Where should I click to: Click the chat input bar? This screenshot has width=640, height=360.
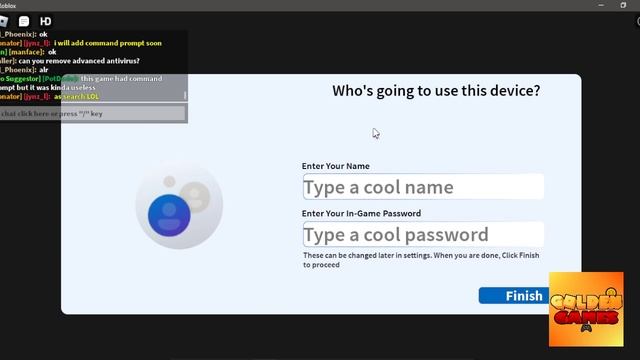point(93,113)
